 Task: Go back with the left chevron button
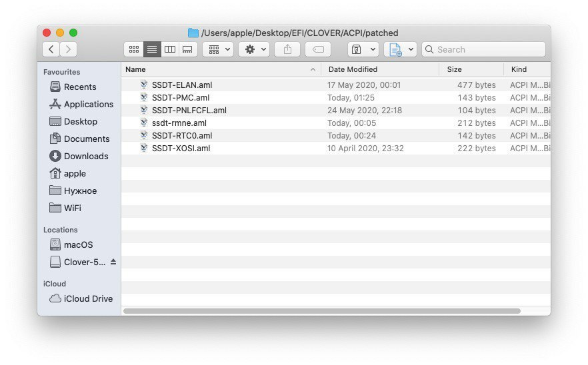[51, 49]
